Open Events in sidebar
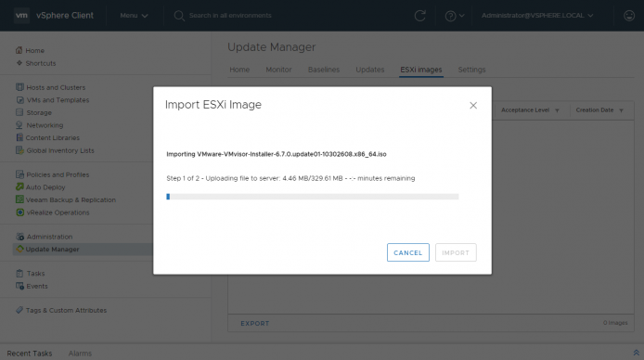Image resolution: width=644 pixels, height=360 pixels. pyautogui.click(x=37, y=286)
